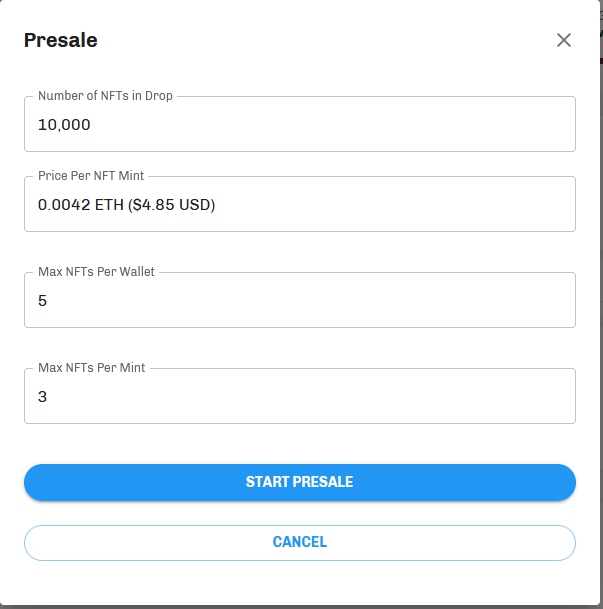Viewport: 603px width, 609px height.
Task: Click the Max NFTs Per Wallet label
Action: point(96,271)
